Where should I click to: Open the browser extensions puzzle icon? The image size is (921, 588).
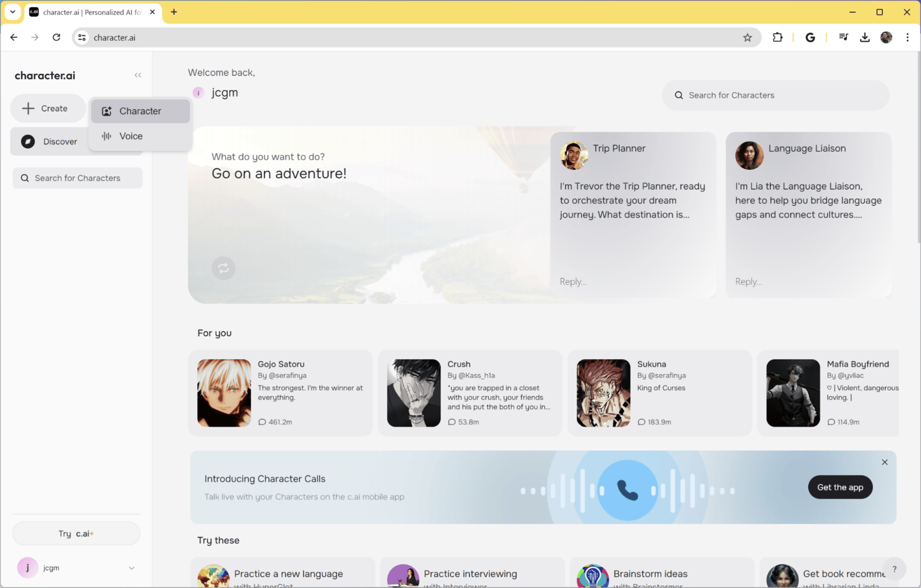[778, 37]
